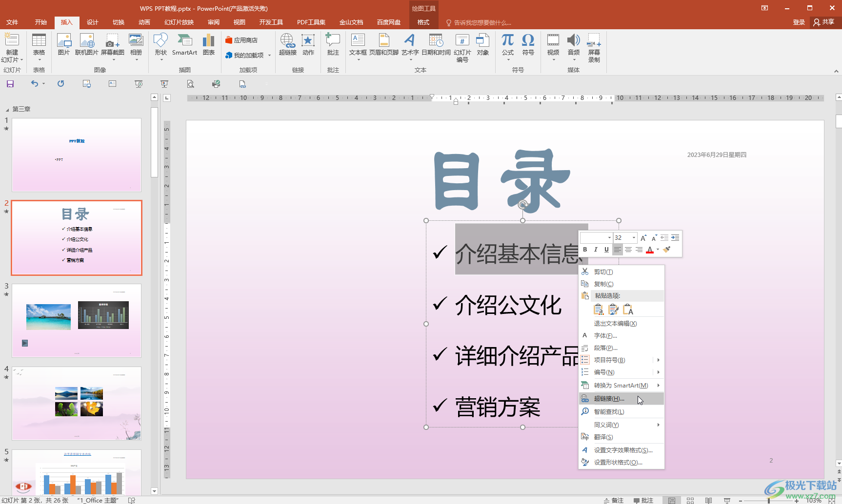The width and height of the screenshot is (842, 504).
Task: Switch to reading view in status bar
Action: pos(708,500)
